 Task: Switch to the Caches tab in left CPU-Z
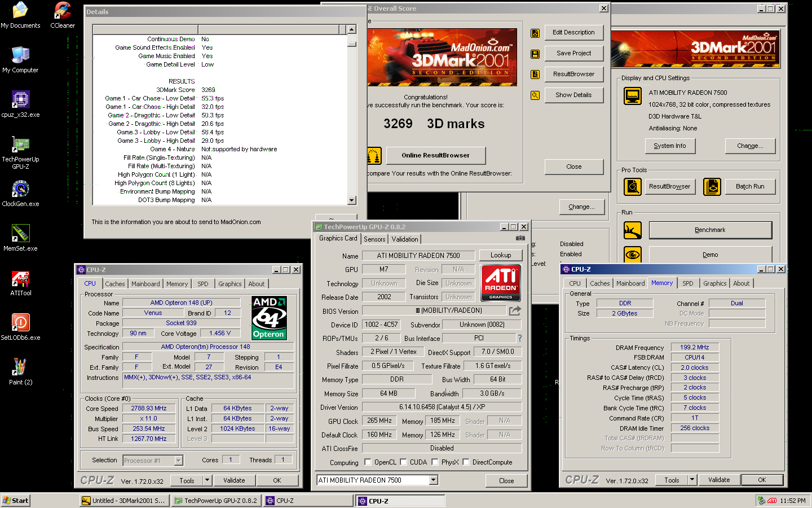click(x=115, y=284)
